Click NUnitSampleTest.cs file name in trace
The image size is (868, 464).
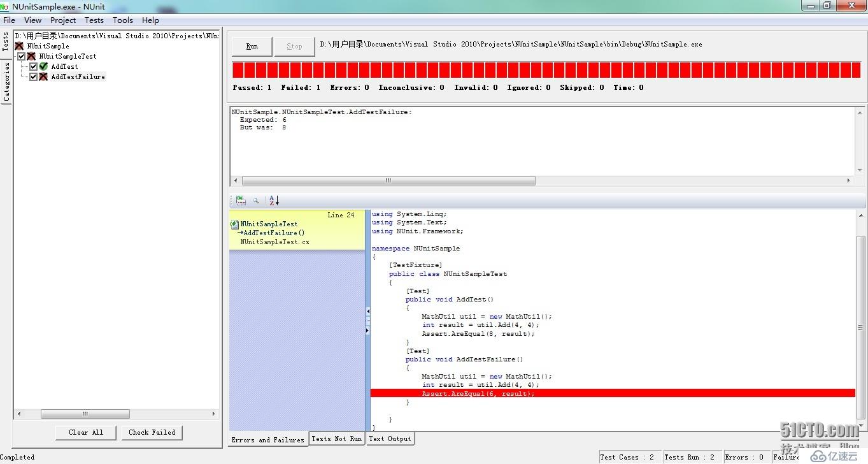tap(275, 242)
